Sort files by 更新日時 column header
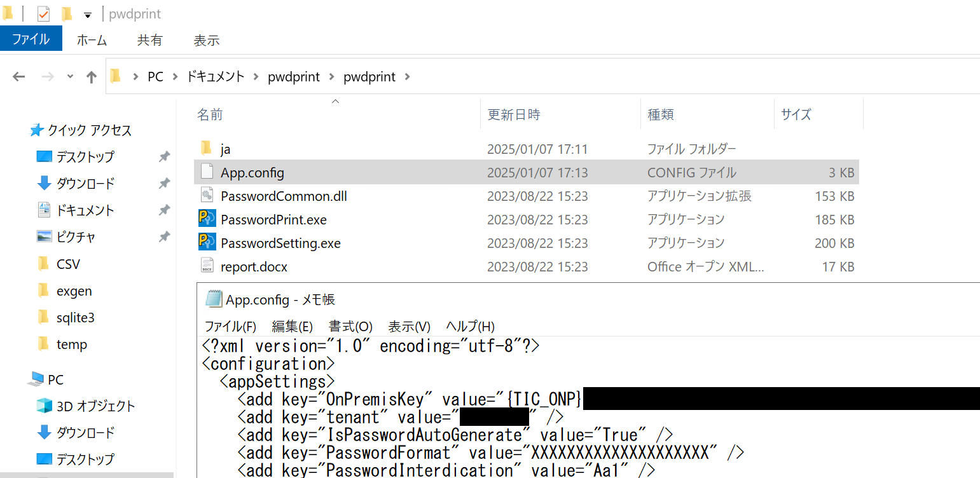This screenshot has height=478, width=980. point(514,115)
